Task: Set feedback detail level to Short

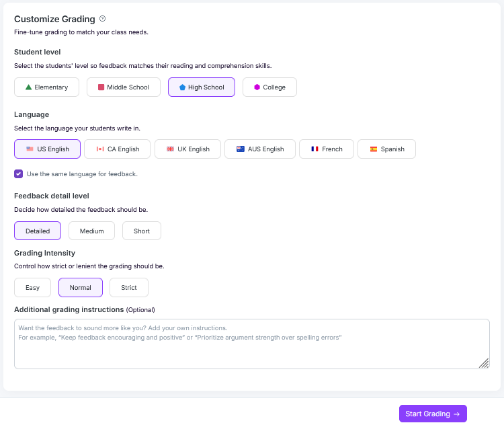Action: (142, 231)
